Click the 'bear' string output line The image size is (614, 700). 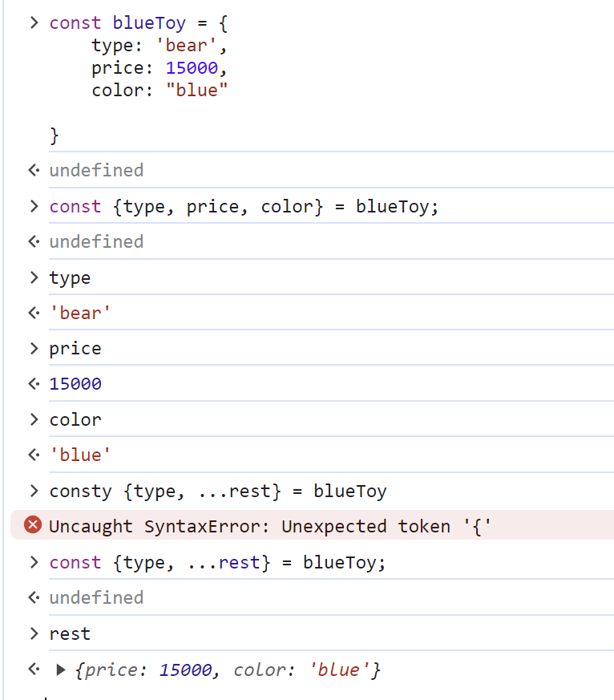coord(80,313)
